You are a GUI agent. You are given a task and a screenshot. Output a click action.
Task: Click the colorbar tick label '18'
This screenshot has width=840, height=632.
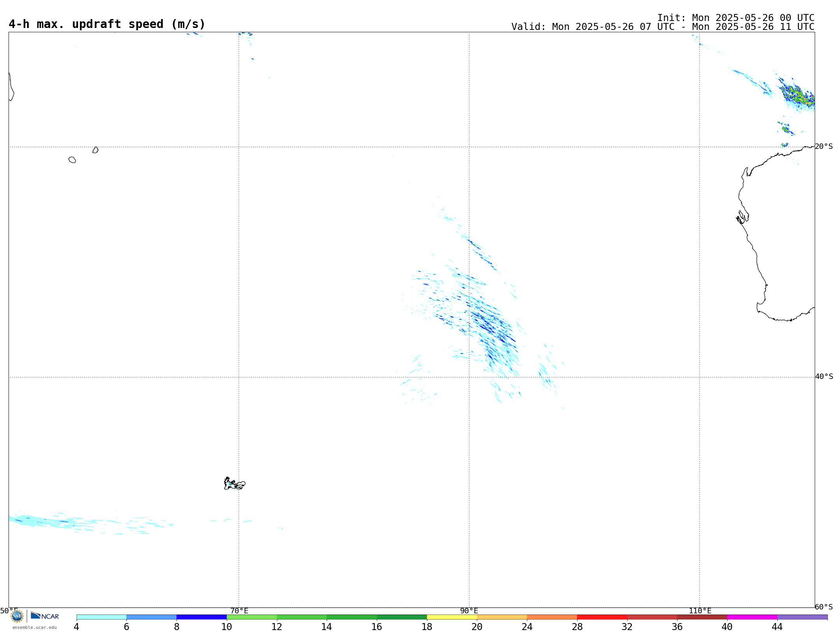[427, 627]
